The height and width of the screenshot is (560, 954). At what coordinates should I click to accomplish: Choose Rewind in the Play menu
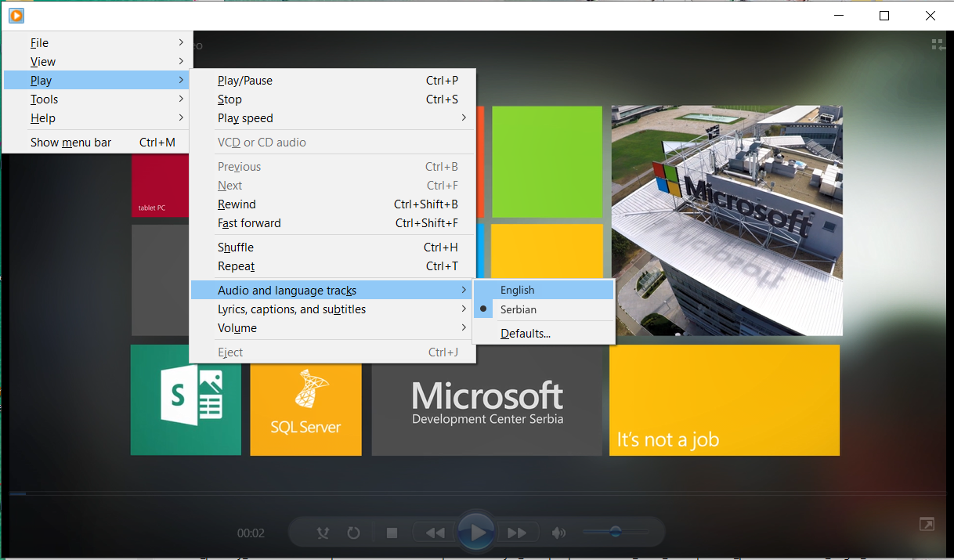click(333, 204)
